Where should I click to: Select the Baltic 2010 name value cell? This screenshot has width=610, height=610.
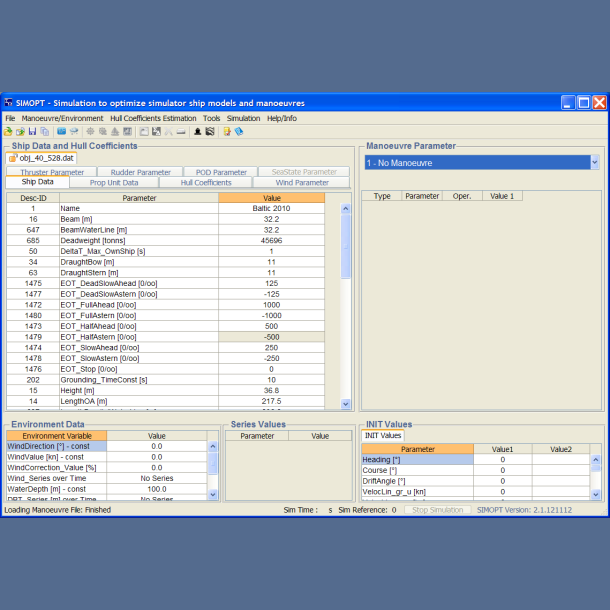271,208
